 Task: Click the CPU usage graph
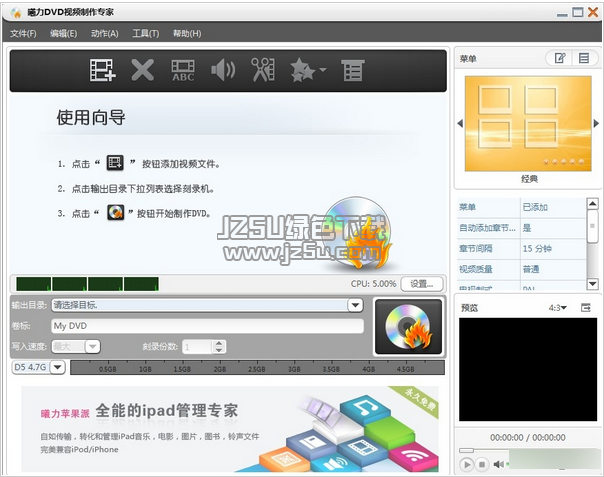click(87, 284)
